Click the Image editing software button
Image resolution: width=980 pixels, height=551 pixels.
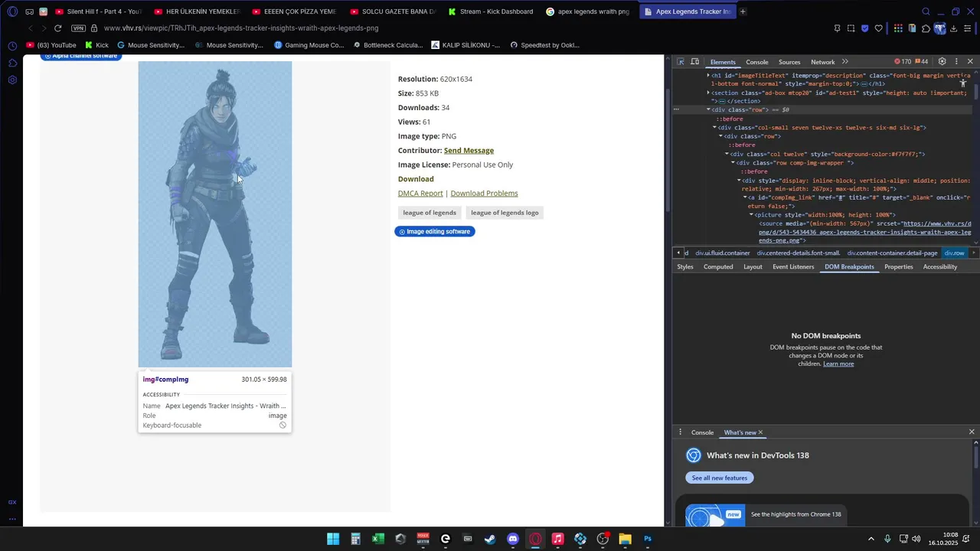click(435, 231)
